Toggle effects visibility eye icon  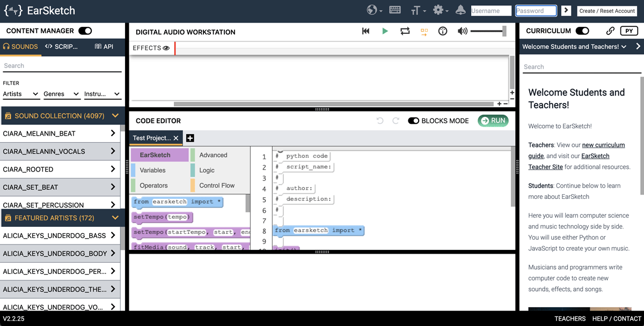tap(166, 48)
